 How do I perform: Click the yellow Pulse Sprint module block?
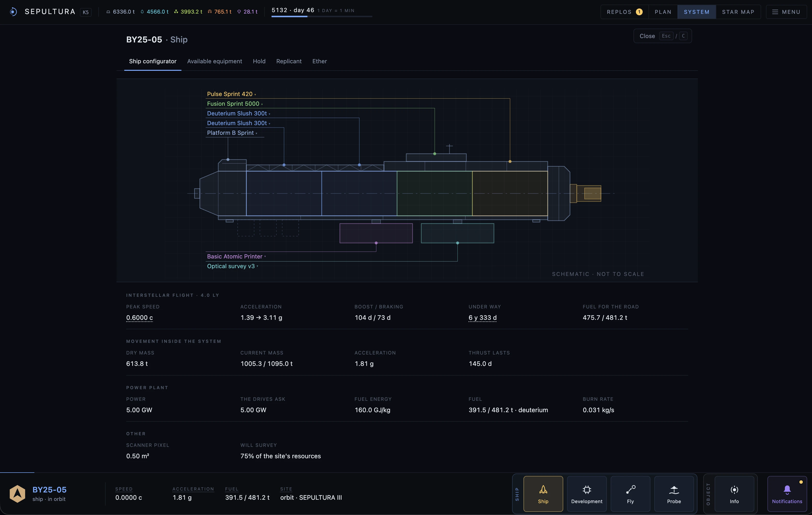[509, 193]
